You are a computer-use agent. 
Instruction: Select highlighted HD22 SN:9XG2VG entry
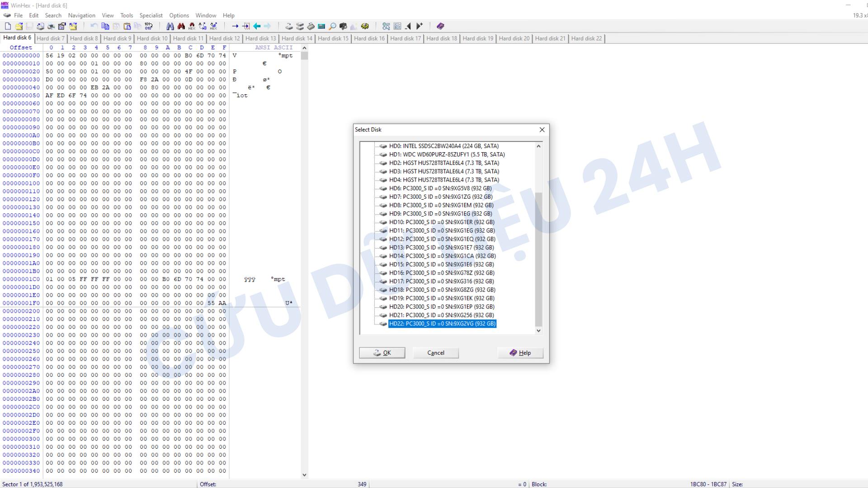(442, 324)
